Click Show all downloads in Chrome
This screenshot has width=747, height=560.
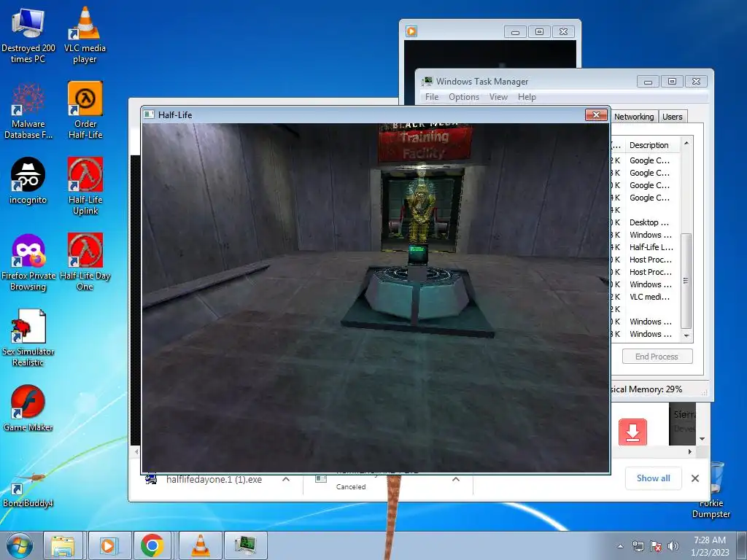click(x=653, y=478)
